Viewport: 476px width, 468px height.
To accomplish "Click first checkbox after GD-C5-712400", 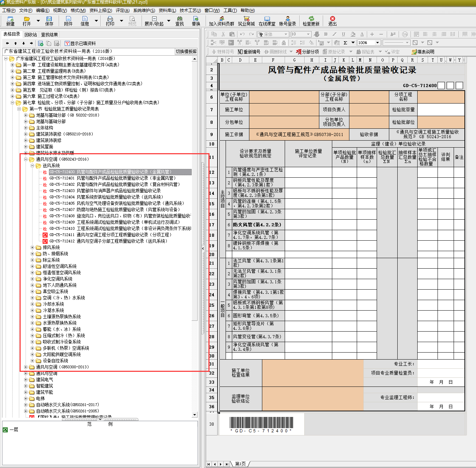I will pyautogui.click(x=441, y=85).
